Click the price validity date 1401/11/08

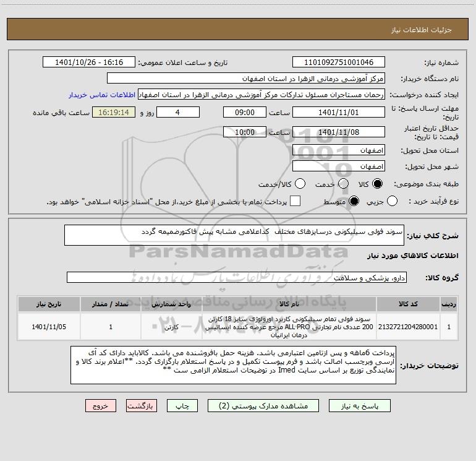tap(339, 132)
